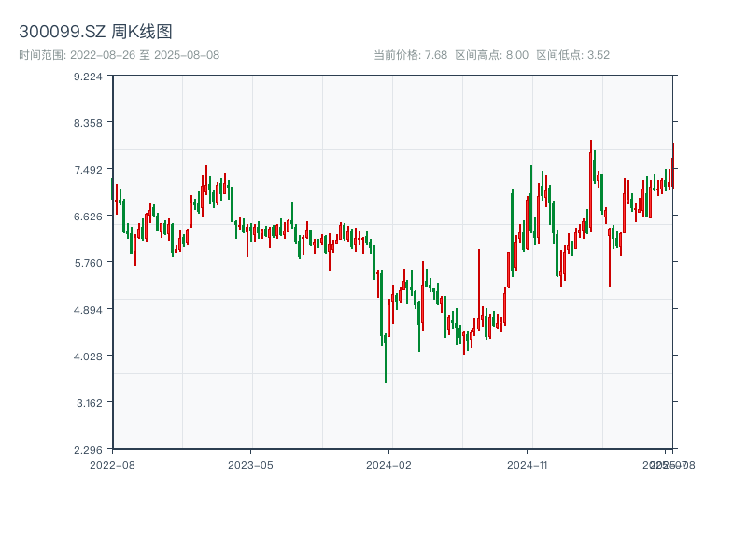Click the 区间低点 3.52 label
The image size is (747, 560).
[x=572, y=55]
